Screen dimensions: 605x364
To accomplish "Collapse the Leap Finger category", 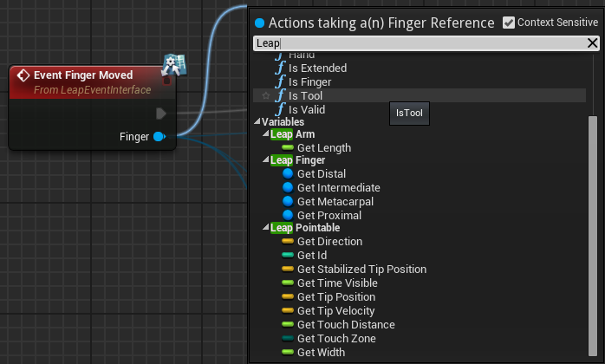I will point(265,159).
